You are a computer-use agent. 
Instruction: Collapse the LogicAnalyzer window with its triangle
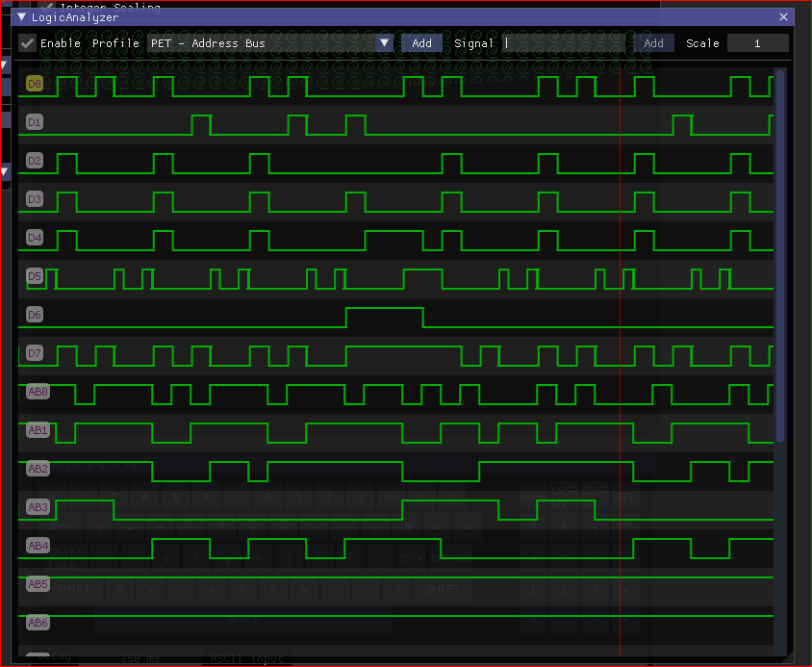point(22,17)
